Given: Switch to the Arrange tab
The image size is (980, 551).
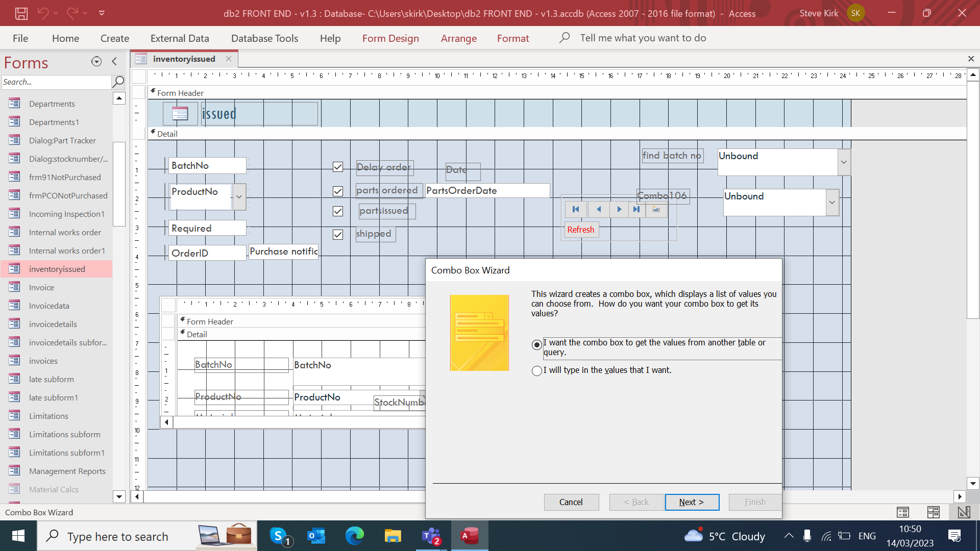Looking at the screenshot, I should (458, 38).
